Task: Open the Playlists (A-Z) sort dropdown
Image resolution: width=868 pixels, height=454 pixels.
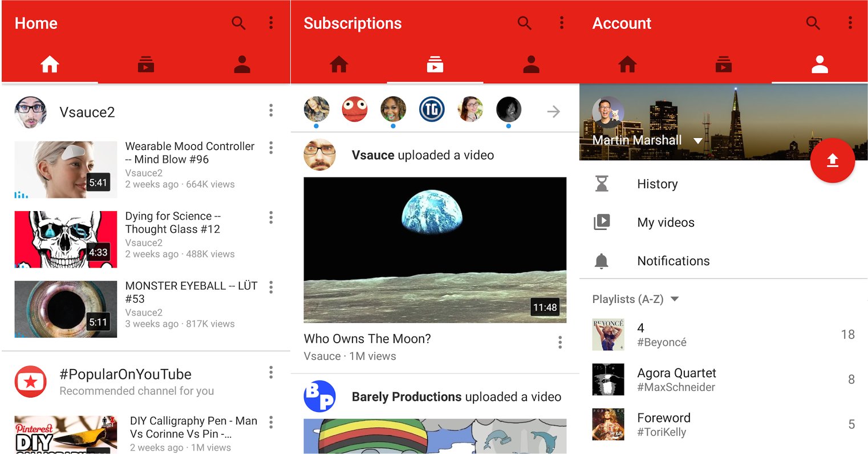Action: click(x=675, y=299)
